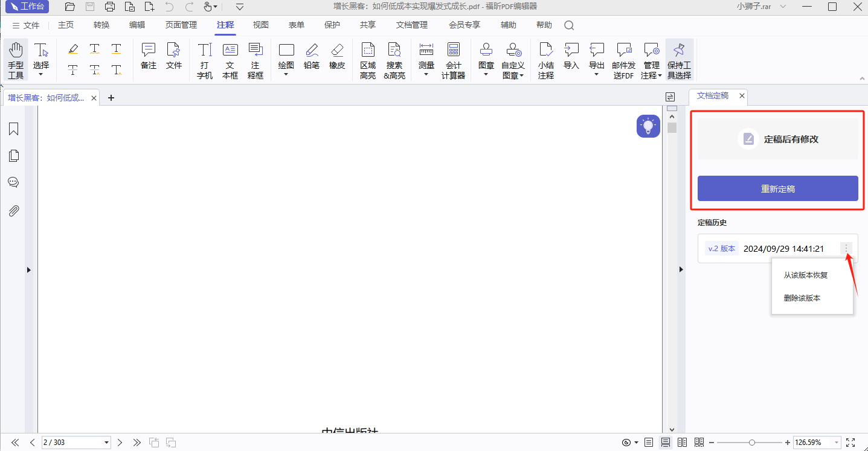Toggle Keep Tool Selected option
This screenshot has width=868, height=451.
pos(679,60)
